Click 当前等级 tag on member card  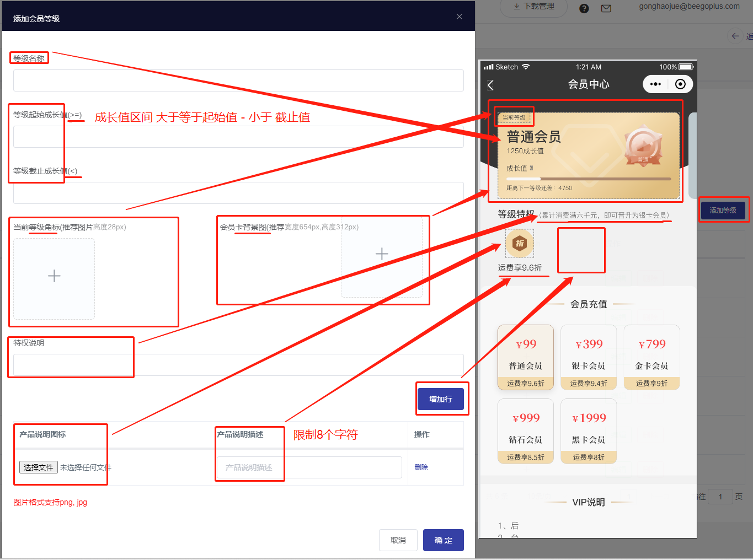click(514, 117)
